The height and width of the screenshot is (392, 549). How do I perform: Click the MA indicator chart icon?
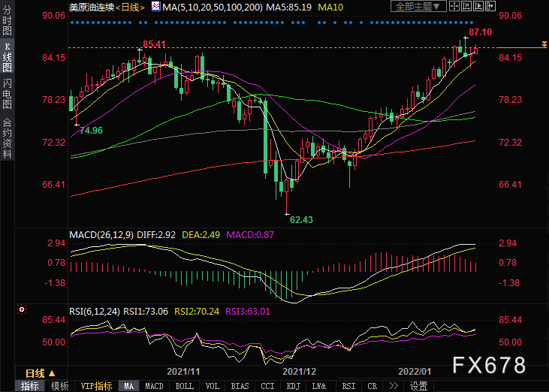155,6
